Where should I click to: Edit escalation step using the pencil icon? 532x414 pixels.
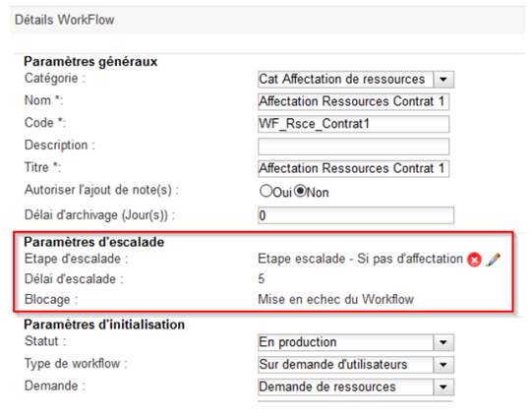(x=493, y=260)
